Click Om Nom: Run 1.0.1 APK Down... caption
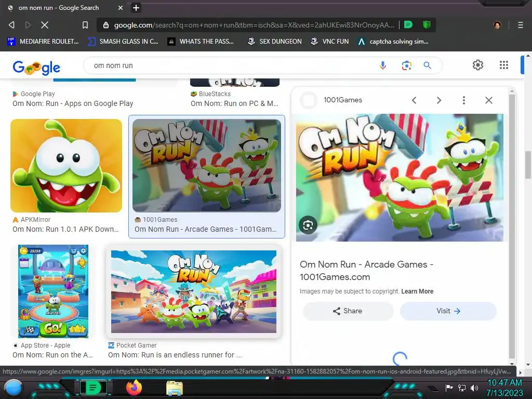Viewport: 532px width, 399px height. coord(65,229)
